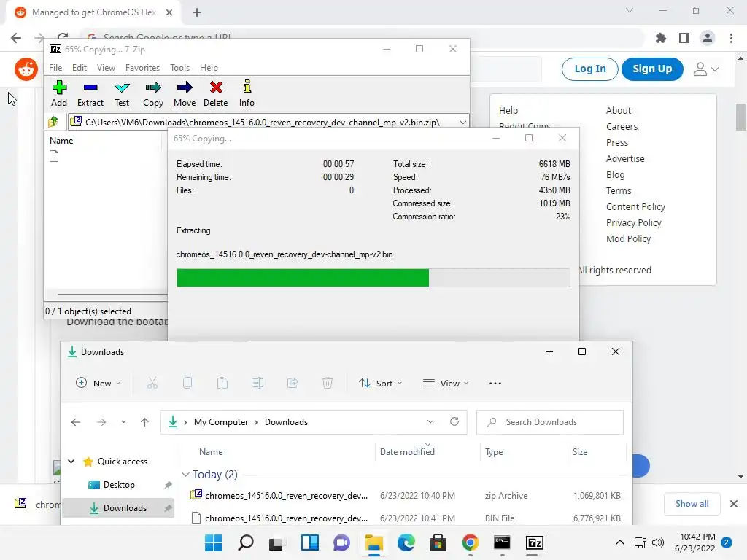747x560 pixels.
Task: Open the three-dots See more menu
Action: click(x=495, y=384)
